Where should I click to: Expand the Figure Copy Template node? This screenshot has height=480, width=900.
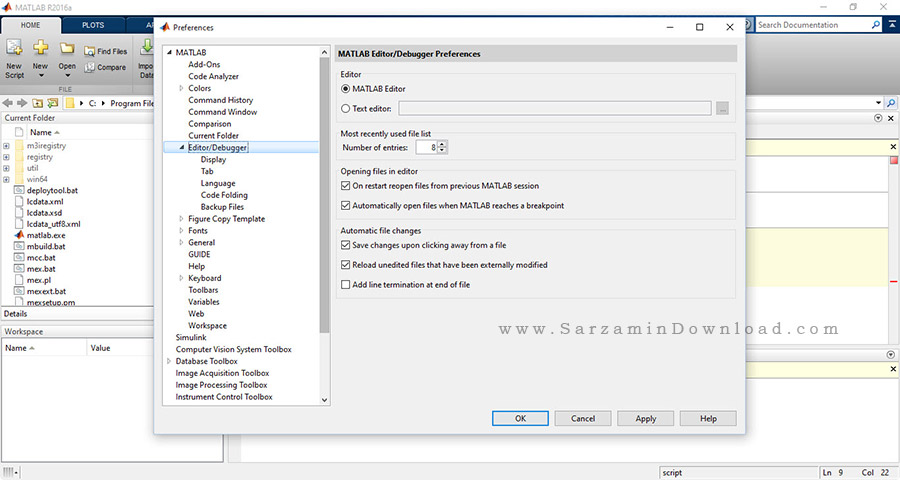pos(181,219)
